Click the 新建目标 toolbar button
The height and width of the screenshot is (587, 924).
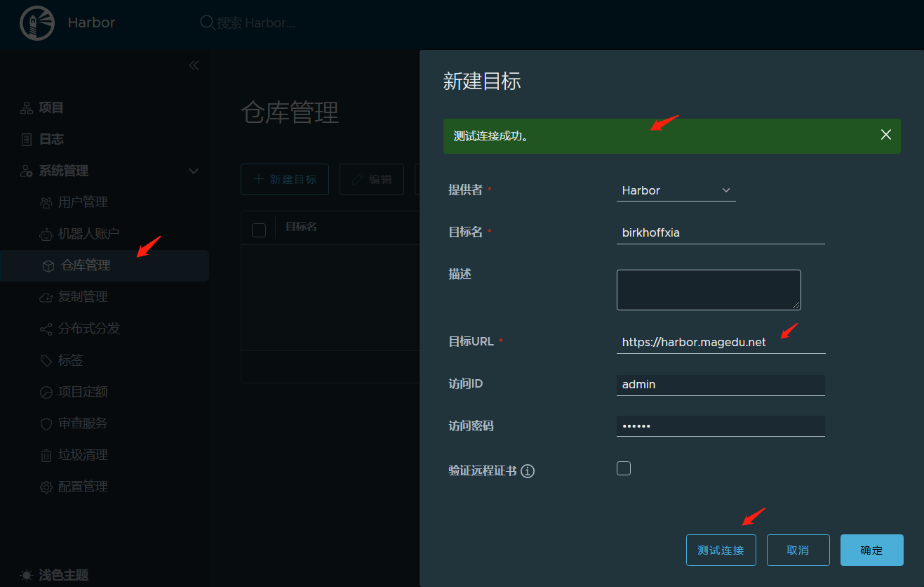pyautogui.click(x=285, y=180)
